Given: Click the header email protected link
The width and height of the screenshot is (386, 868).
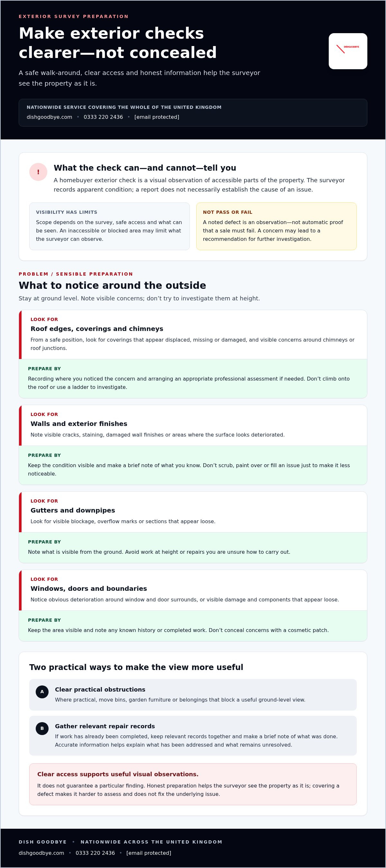Looking at the screenshot, I should point(157,117).
